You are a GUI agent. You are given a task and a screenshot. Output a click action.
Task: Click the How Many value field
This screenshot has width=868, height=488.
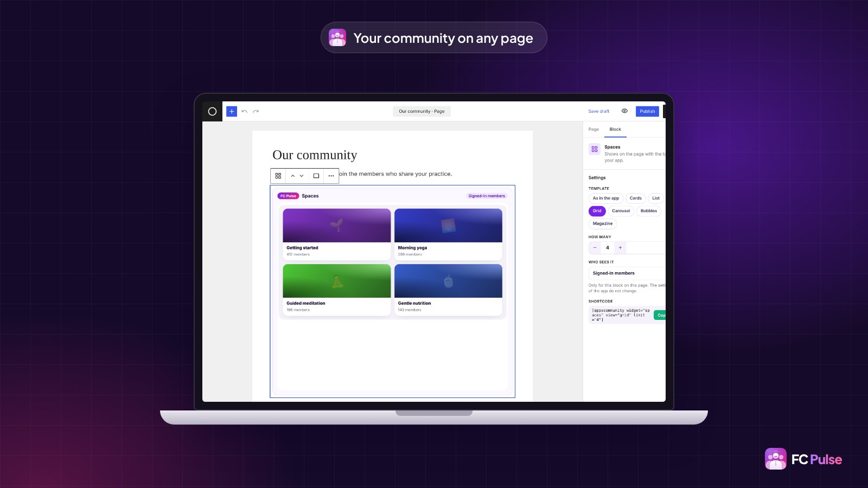click(608, 248)
